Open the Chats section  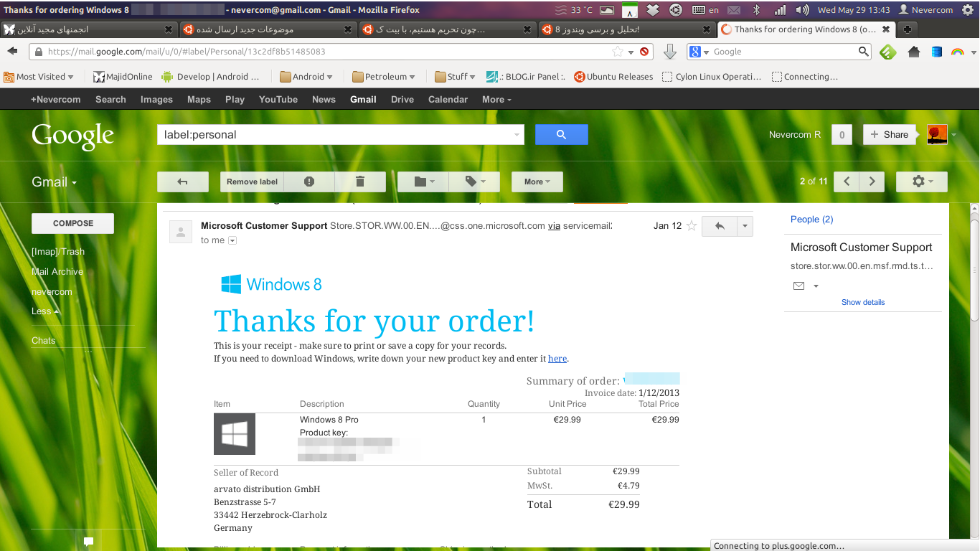click(x=43, y=341)
